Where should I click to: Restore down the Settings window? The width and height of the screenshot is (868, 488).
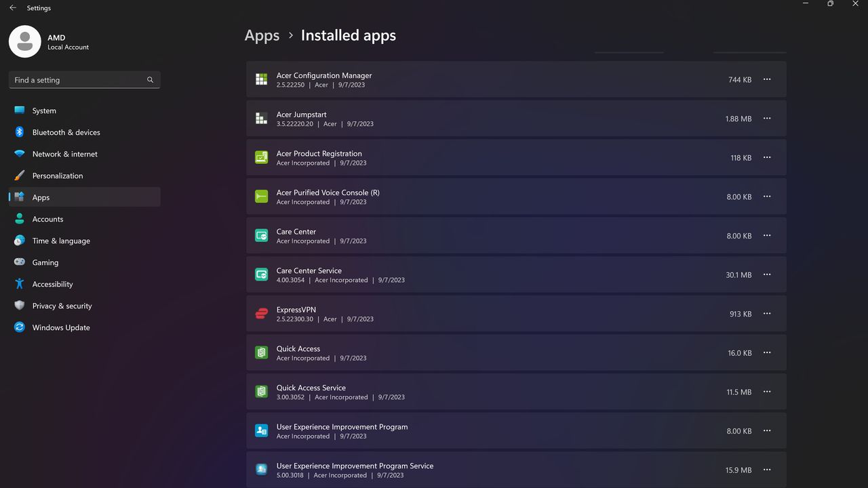tap(830, 4)
